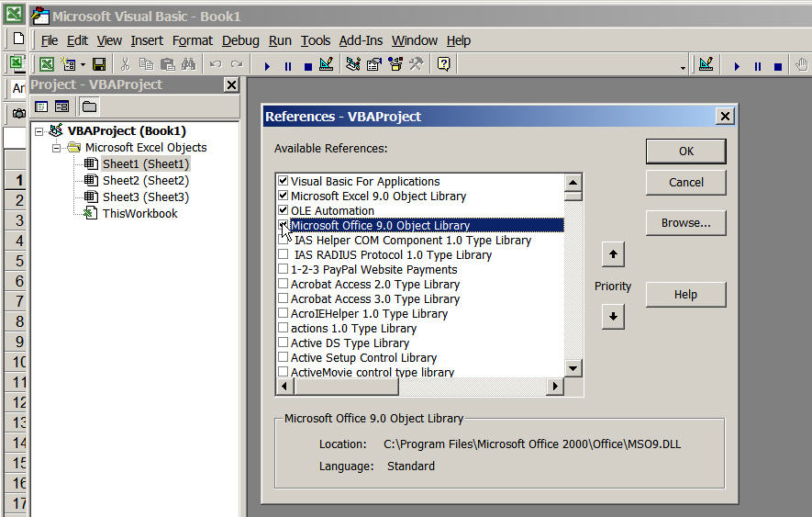Click the View Code icon in Project panel
The height and width of the screenshot is (517, 812).
coord(41,107)
